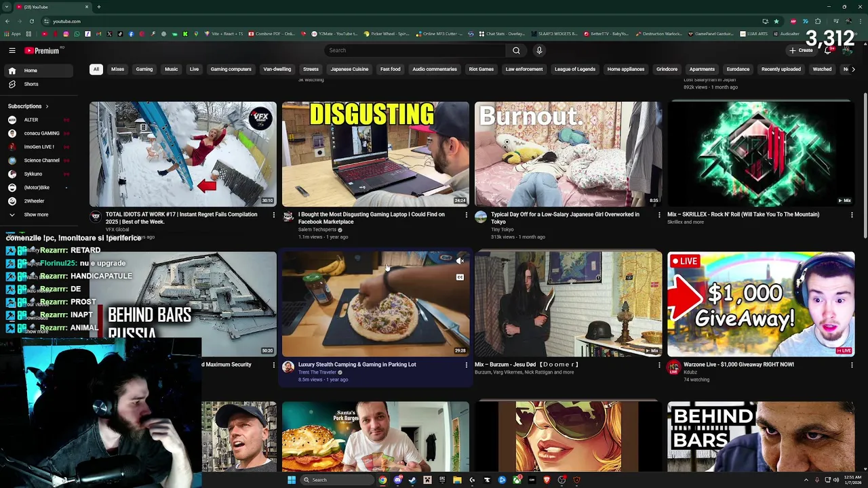868x488 pixels.
Task: Show hidden system tray icons
Action: [806, 480]
